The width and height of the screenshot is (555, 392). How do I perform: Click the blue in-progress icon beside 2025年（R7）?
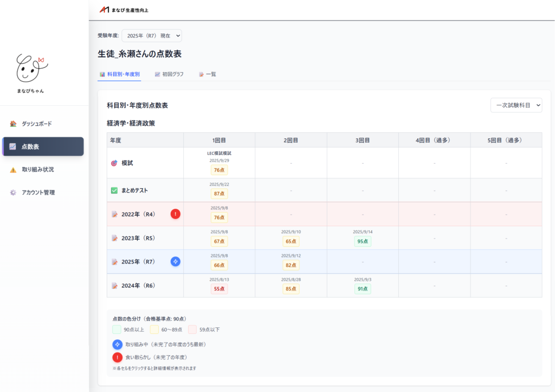(176, 261)
